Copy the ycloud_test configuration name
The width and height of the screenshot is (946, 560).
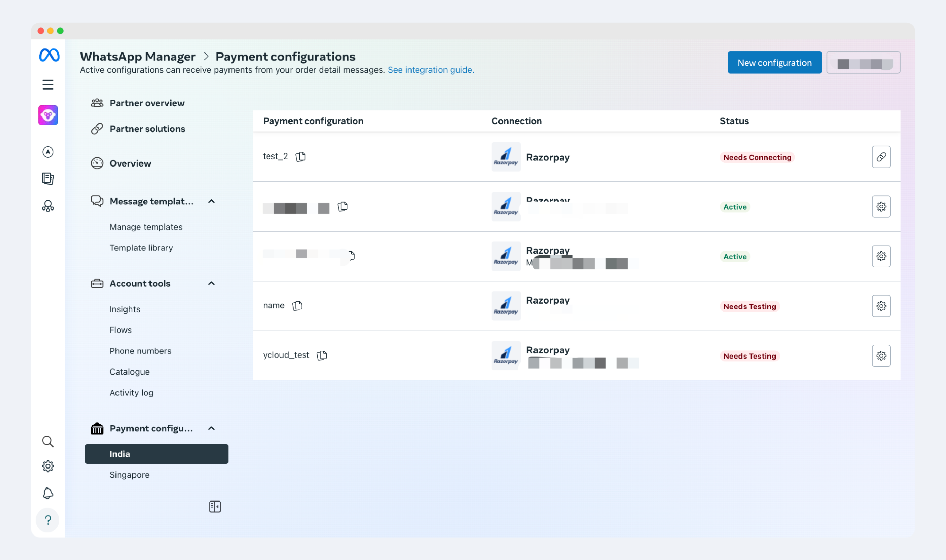[x=321, y=355]
